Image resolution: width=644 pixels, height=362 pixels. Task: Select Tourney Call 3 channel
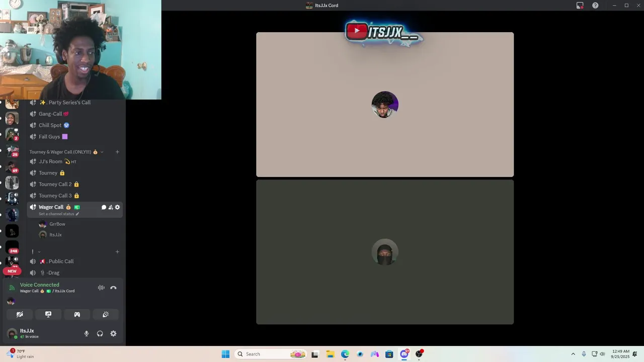coord(74,196)
